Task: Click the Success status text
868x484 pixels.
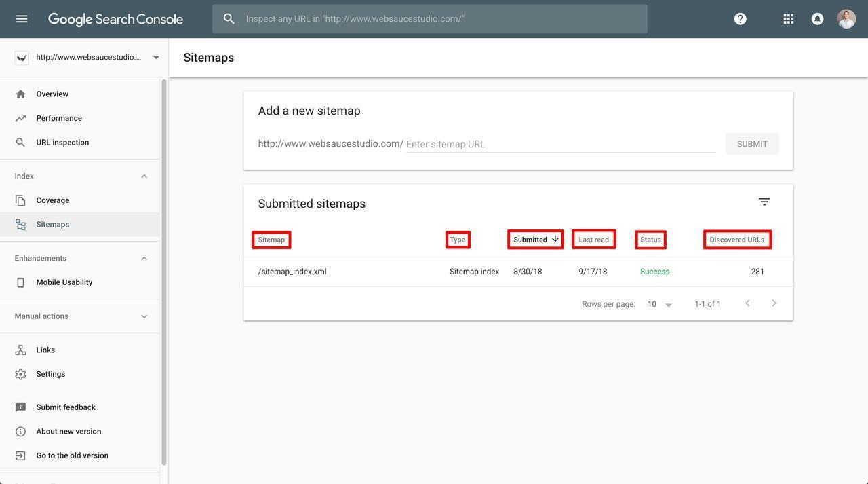Action: (x=655, y=272)
